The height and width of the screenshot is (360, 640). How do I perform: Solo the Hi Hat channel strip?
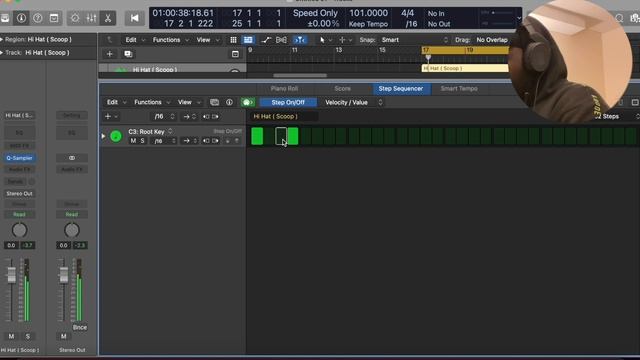pos(28,336)
